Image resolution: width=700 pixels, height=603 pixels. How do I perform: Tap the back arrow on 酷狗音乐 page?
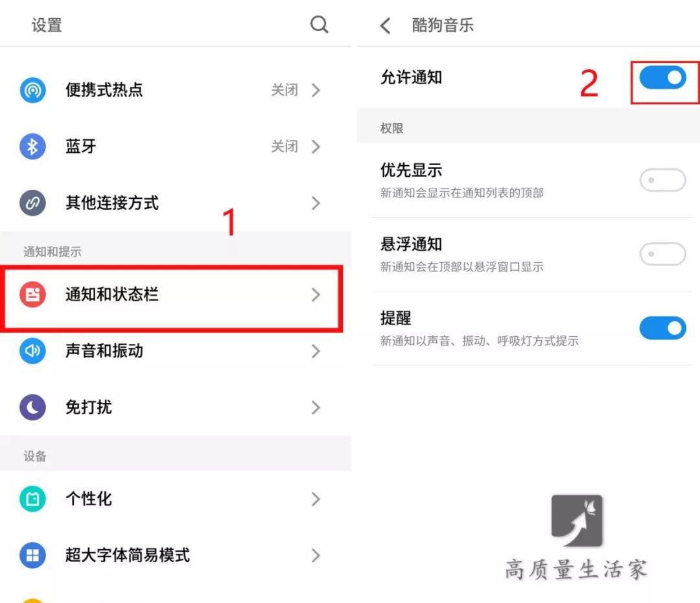click(x=385, y=25)
